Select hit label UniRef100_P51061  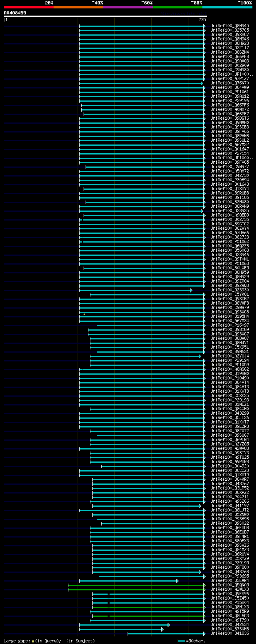tap(230, 92)
